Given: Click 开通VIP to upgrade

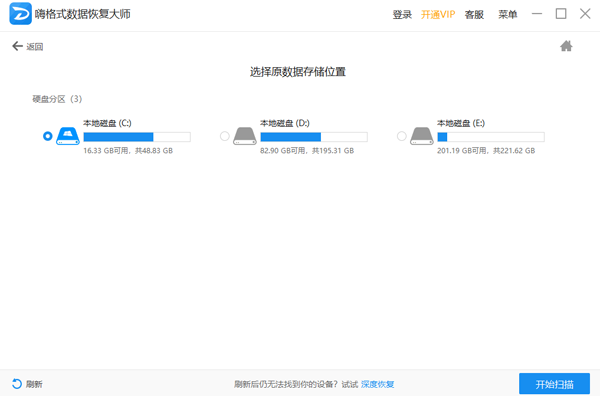Looking at the screenshot, I should point(438,15).
